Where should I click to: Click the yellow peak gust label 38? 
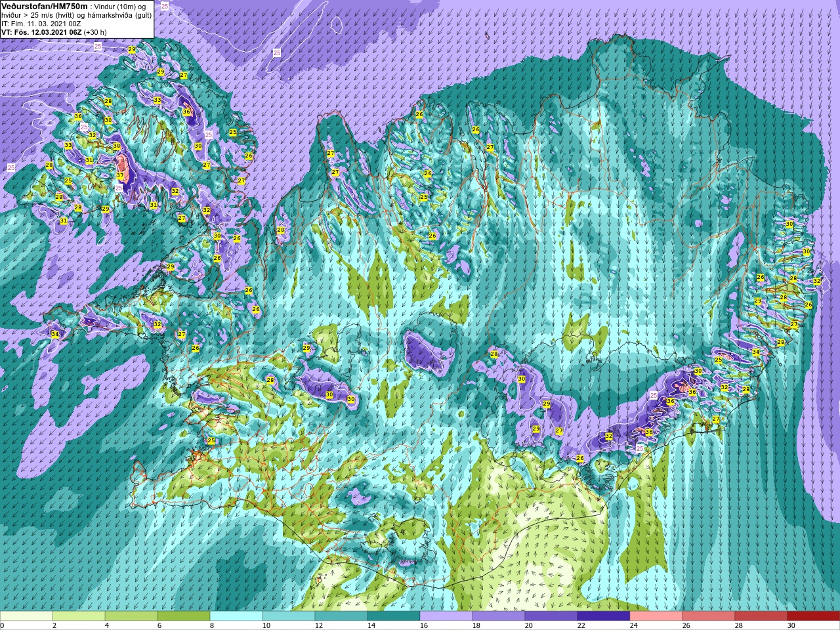tap(116, 146)
